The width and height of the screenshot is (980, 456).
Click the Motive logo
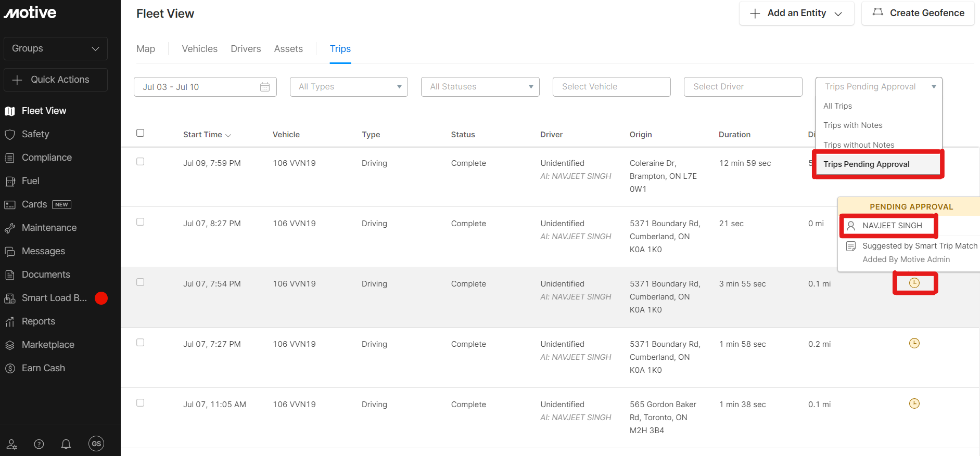pyautogui.click(x=30, y=12)
